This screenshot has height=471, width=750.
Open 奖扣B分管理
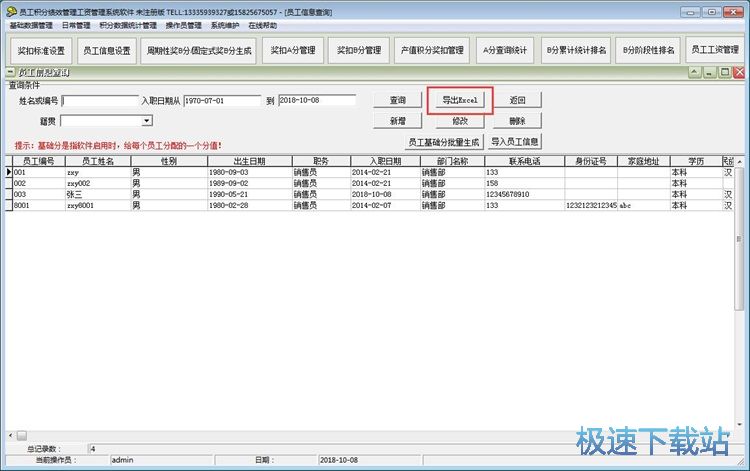click(359, 50)
